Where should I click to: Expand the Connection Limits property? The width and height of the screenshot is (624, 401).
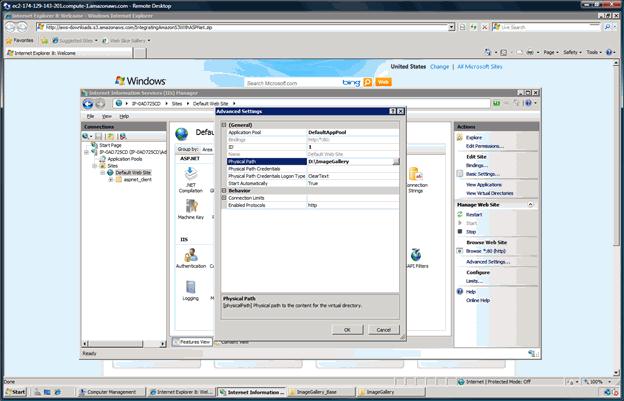click(224, 198)
